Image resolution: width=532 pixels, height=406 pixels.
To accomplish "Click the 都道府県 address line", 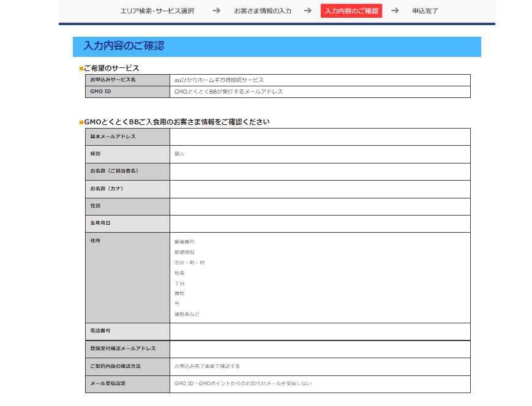I will [x=184, y=252].
